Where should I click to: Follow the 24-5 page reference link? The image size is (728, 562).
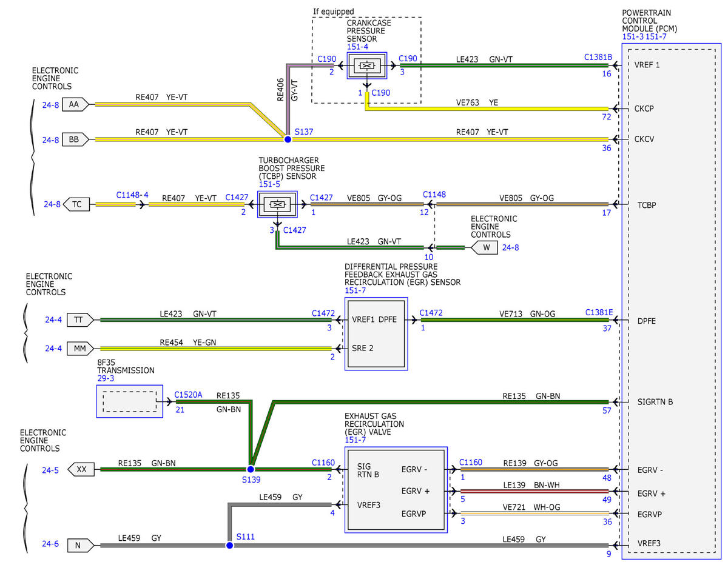click(52, 469)
